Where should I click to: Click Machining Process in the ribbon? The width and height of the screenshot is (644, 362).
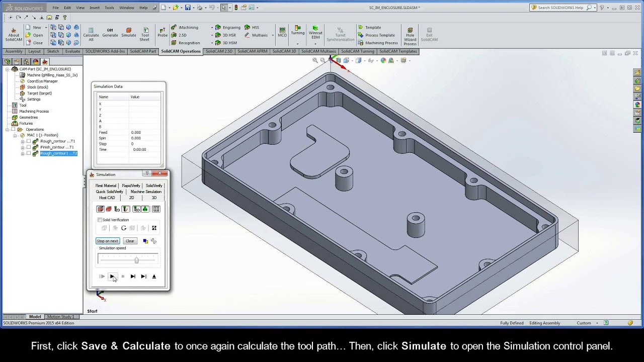point(378,43)
